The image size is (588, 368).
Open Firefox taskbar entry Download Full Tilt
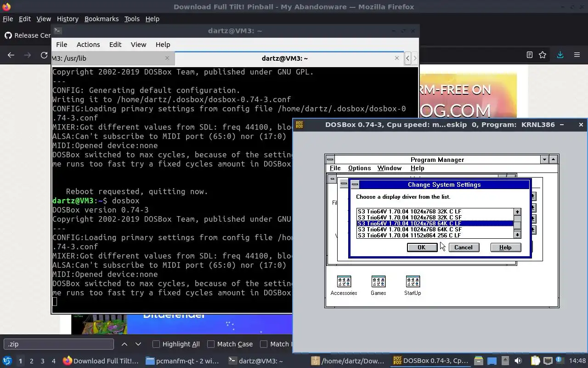point(101,361)
